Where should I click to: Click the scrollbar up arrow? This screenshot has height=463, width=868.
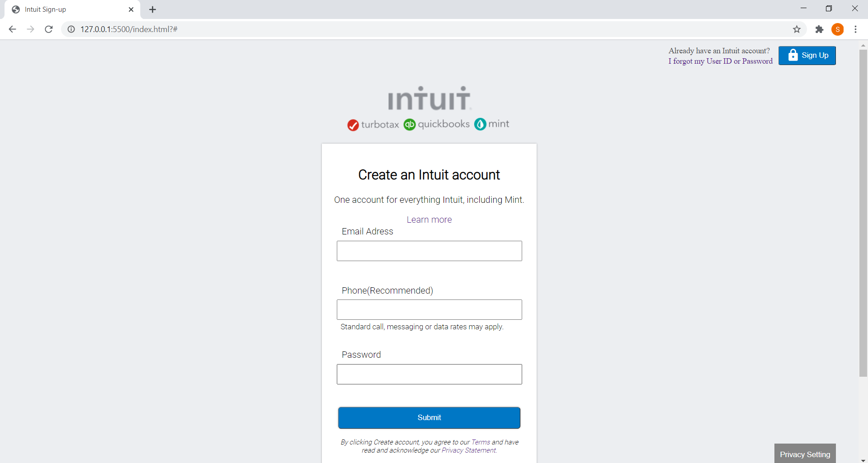(863, 45)
